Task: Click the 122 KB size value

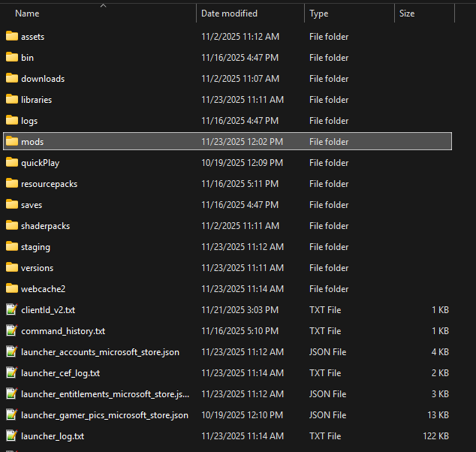Action: pos(436,436)
